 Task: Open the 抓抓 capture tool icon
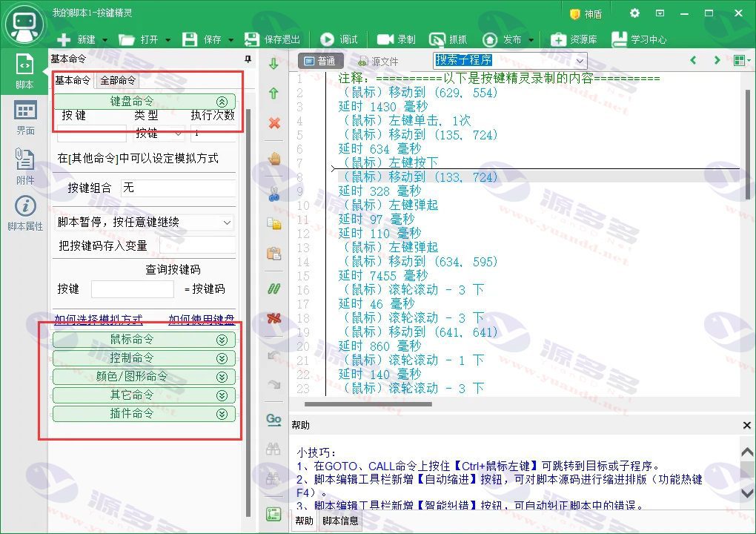click(x=437, y=39)
